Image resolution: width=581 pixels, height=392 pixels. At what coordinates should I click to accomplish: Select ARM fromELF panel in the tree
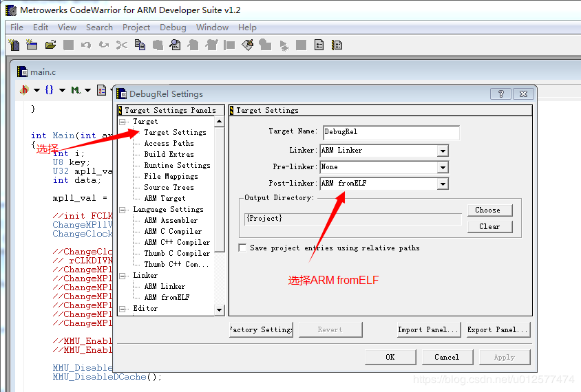coord(167,298)
